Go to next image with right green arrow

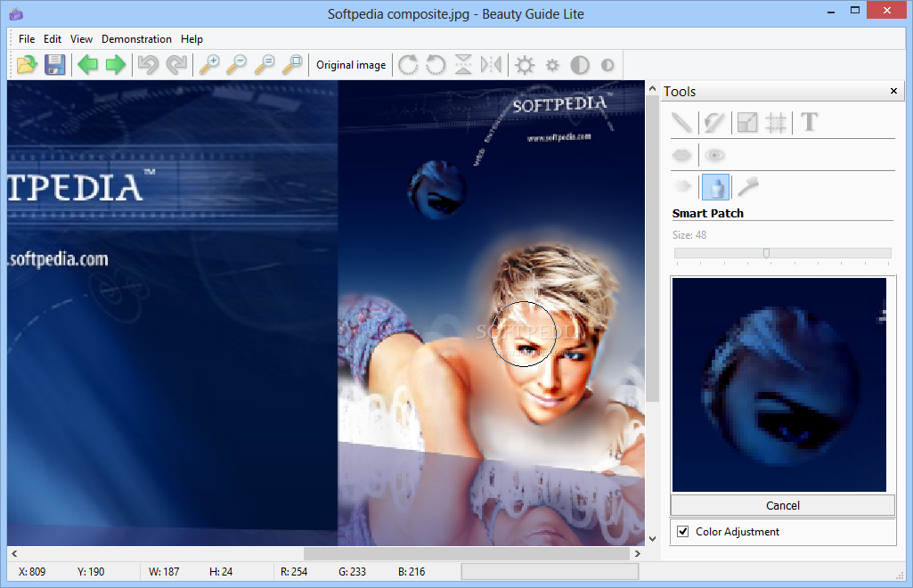point(115,65)
